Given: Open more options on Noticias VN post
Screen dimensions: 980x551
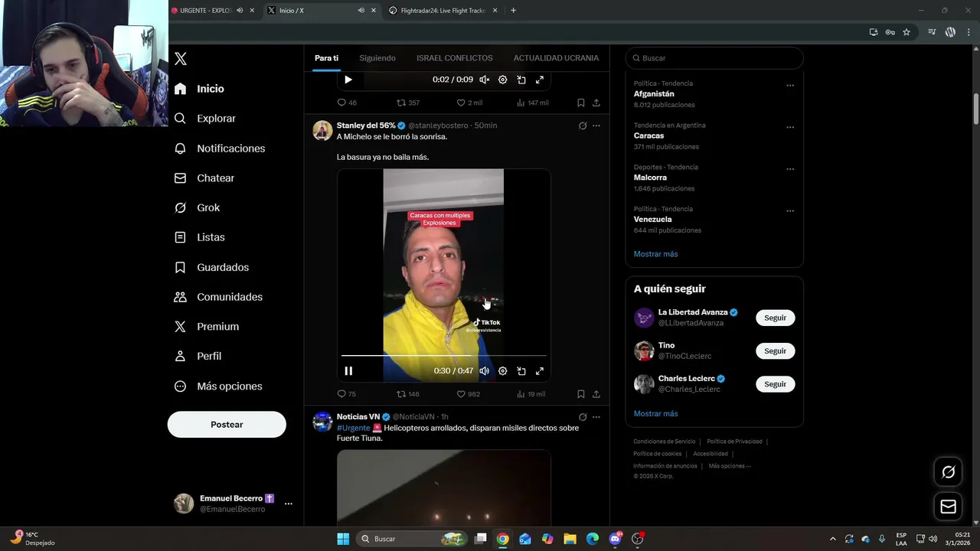Looking at the screenshot, I should point(596,417).
